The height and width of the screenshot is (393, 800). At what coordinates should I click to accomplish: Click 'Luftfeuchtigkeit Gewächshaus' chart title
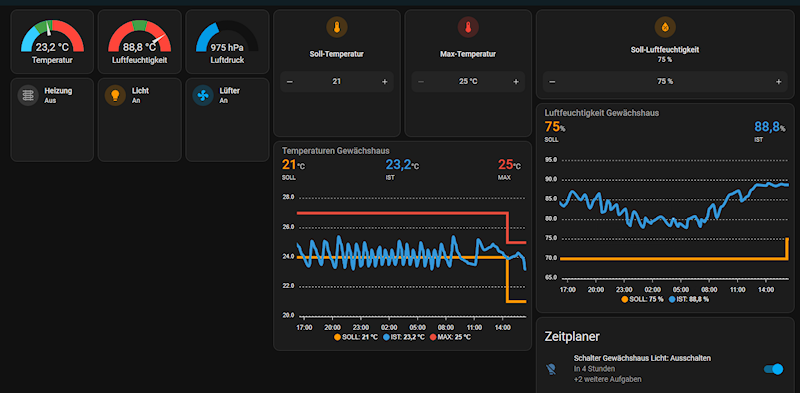point(602,113)
